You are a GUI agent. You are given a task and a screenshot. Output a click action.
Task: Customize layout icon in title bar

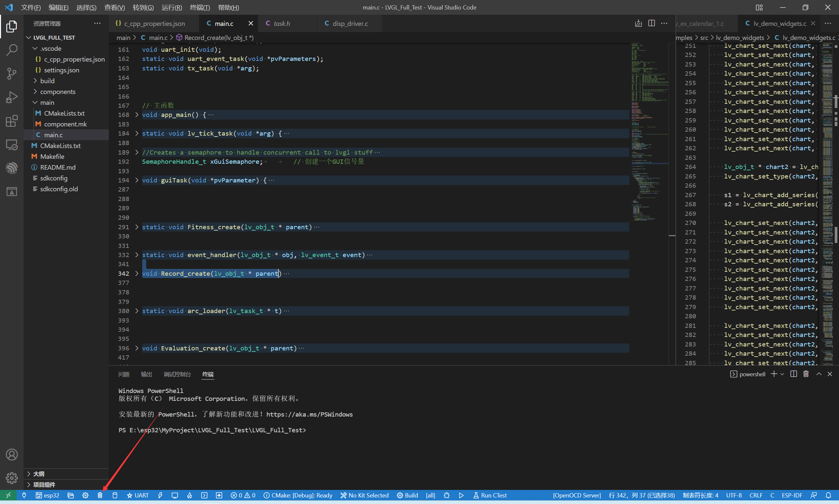click(759, 8)
